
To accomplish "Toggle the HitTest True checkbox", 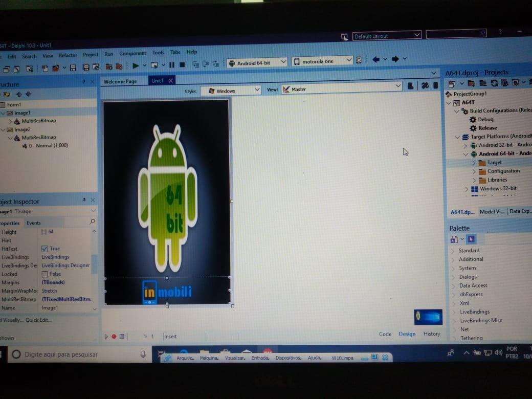I will click(45, 249).
